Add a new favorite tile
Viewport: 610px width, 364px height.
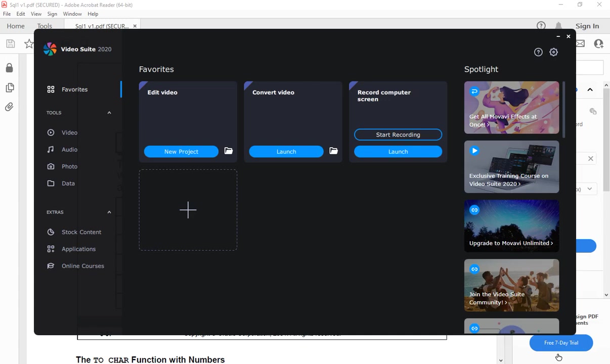(188, 210)
